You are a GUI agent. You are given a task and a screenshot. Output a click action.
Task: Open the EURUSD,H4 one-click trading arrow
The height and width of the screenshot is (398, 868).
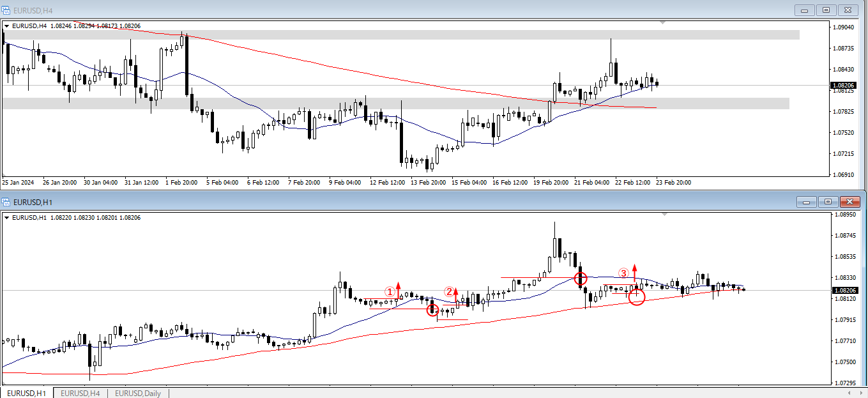pyautogui.click(x=7, y=26)
